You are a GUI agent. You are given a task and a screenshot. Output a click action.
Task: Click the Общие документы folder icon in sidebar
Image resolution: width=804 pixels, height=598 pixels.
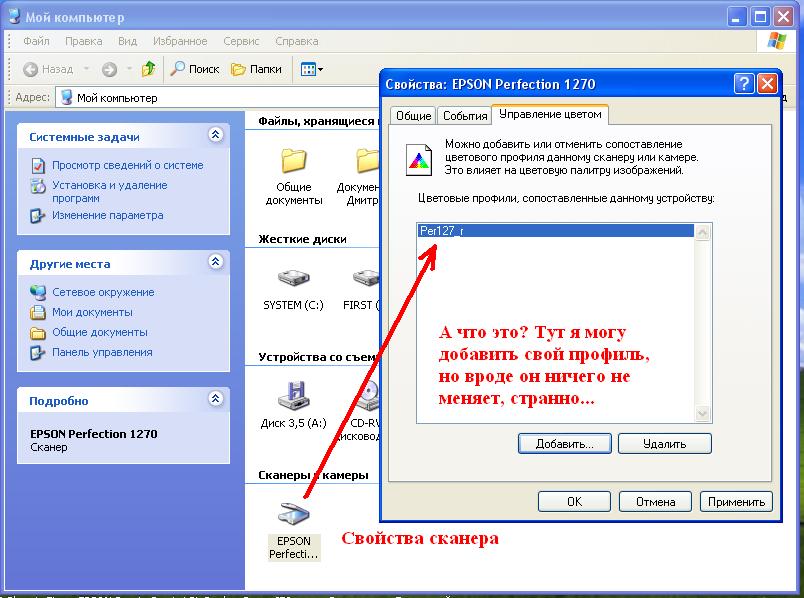coord(38,332)
